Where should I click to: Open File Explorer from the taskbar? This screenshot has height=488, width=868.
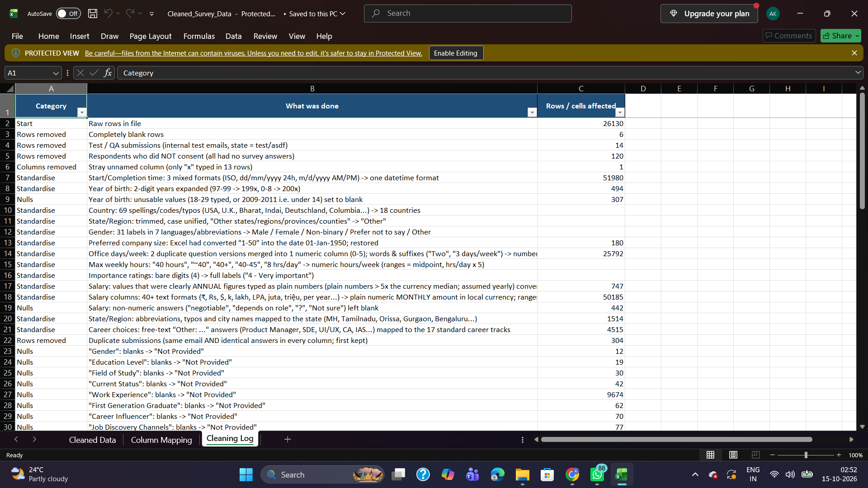[522, 475]
